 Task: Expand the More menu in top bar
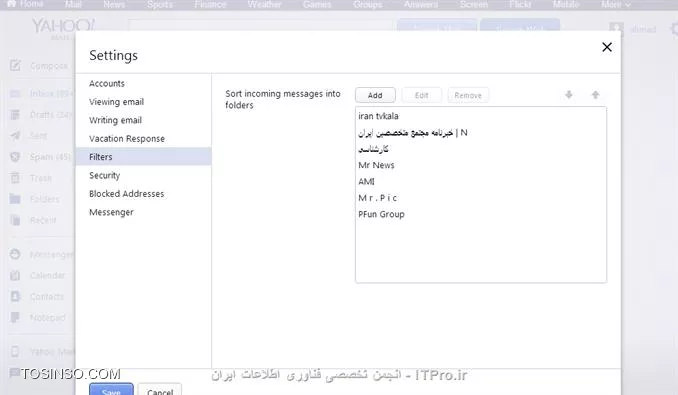pos(616,4)
